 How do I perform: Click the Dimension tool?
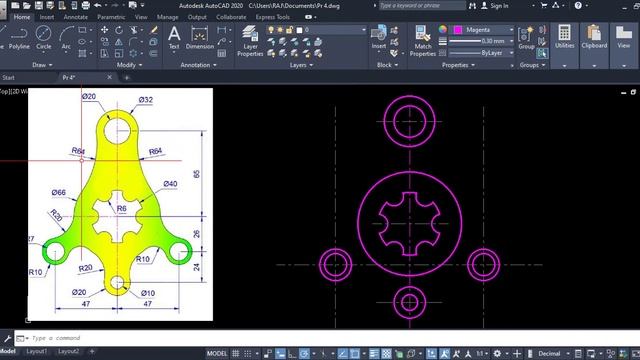coord(200,38)
